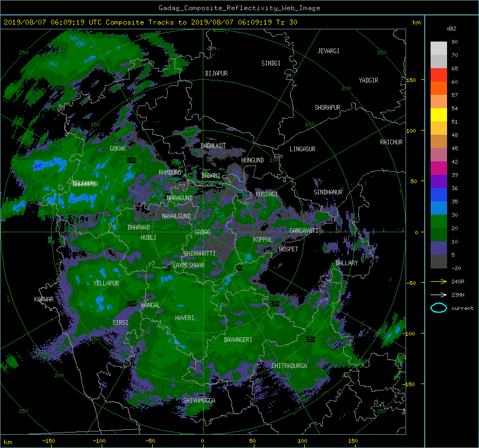This screenshot has width=479, height=448.
Task: Click the cyan 'current' ellipse legend symbol
Action: point(439,308)
